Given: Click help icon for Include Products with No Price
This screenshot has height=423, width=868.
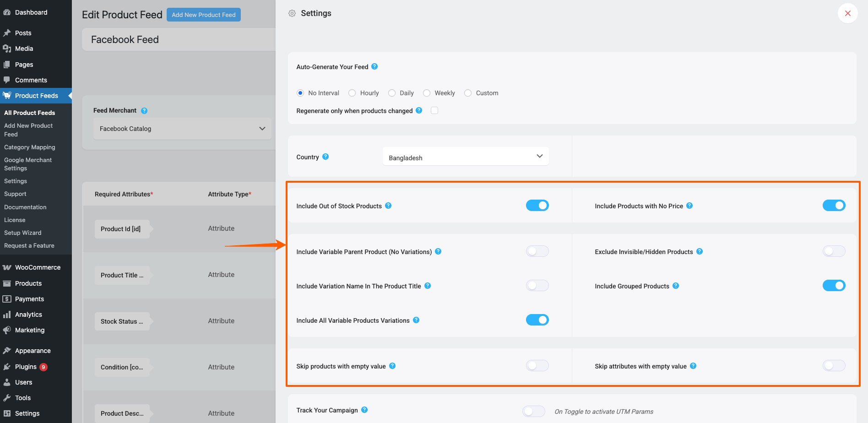Looking at the screenshot, I should point(689,206).
